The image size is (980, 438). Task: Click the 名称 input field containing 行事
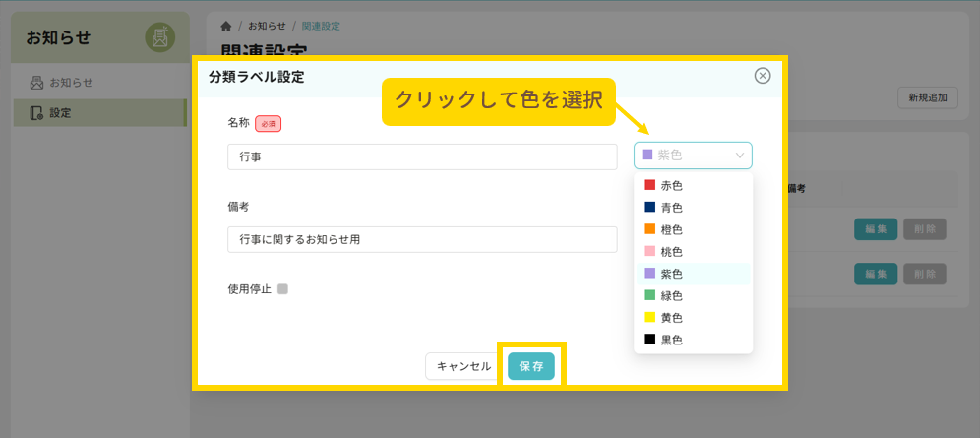(x=421, y=156)
